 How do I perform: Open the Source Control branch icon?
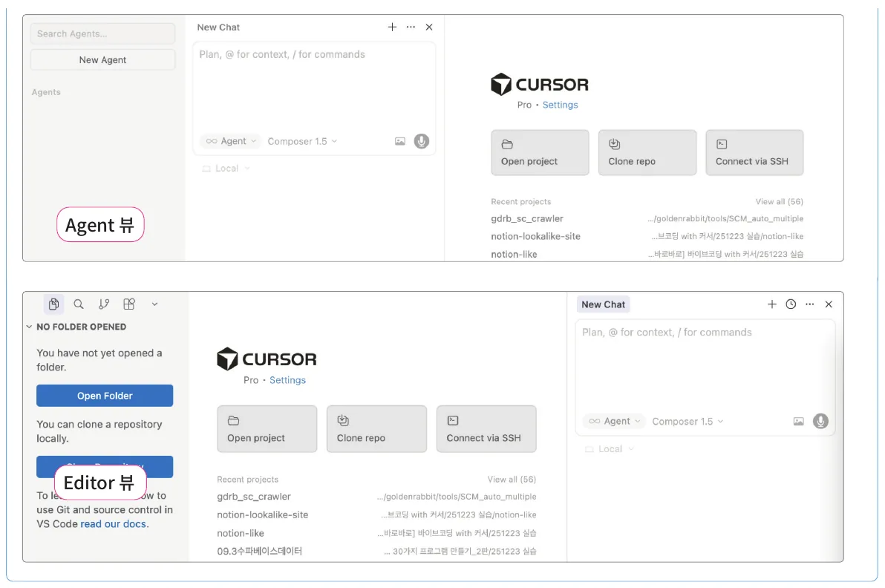[104, 304]
